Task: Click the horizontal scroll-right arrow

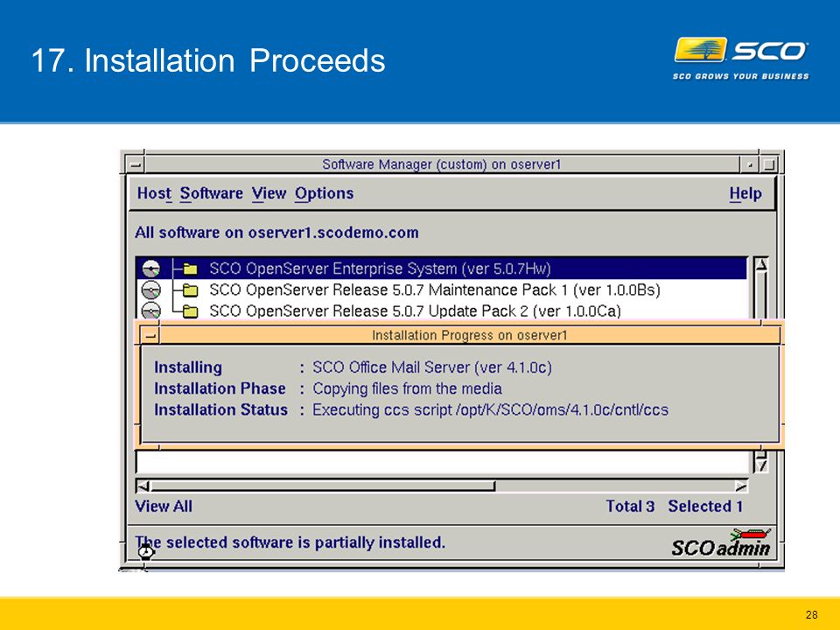Action: [x=741, y=486]
